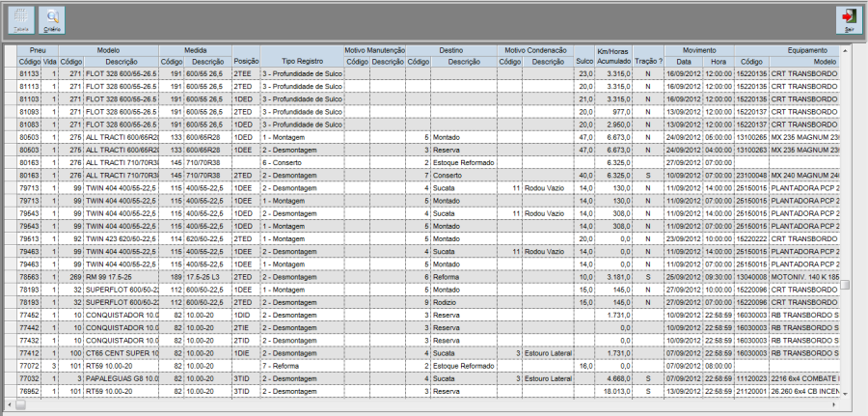Click the '3.181,0' accumulated km cell
The width and height of the screenshot is (868, 416).
[x=613, y=278]
